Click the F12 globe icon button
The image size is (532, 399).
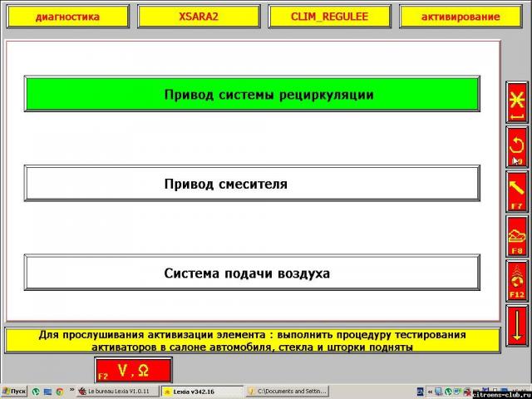[x=517, y=281]
